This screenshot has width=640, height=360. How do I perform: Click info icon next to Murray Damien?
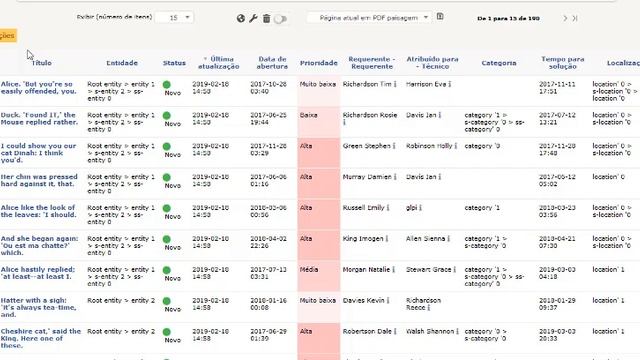[x=395, y=177]
